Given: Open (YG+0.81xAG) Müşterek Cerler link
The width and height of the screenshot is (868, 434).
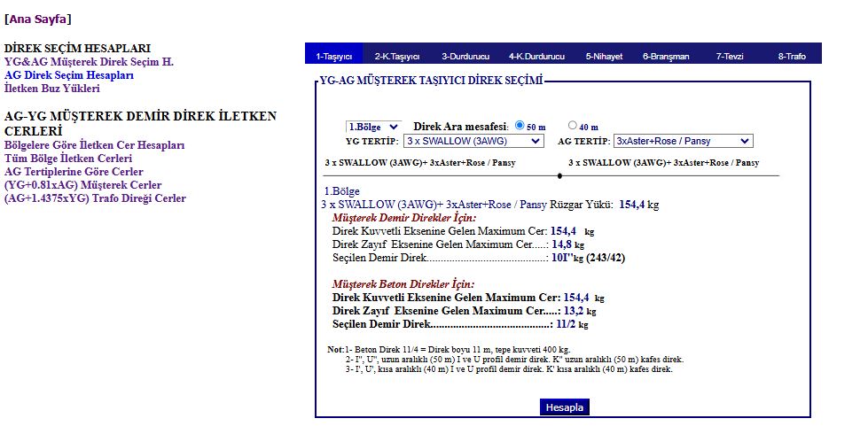Looking at the screenshot, I should pyautogui.click(x=83, y=185).
